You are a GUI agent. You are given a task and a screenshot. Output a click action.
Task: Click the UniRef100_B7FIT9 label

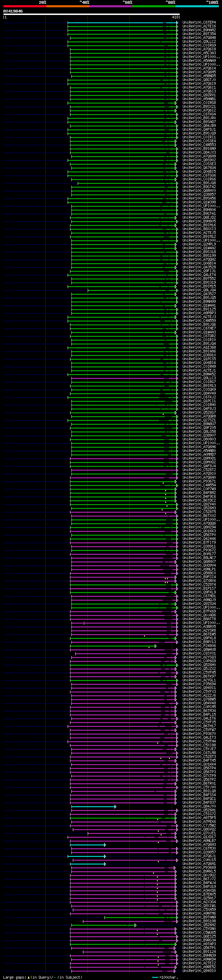[x=199, y=543]
